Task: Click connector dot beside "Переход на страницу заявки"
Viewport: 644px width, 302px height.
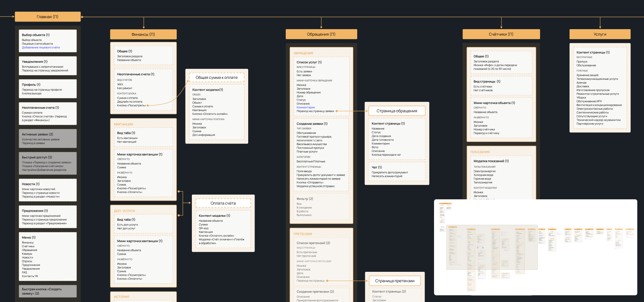Action: (336, 111)
